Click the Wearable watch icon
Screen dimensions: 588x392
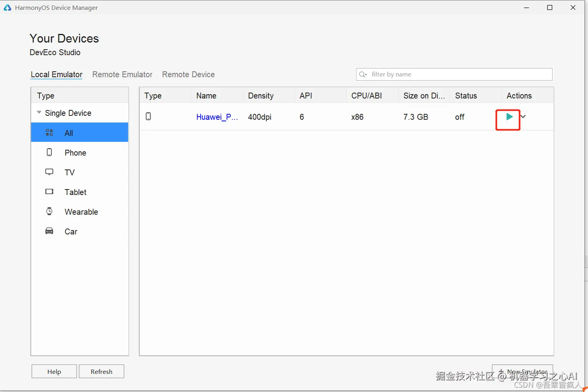click(x=49, y=211)
